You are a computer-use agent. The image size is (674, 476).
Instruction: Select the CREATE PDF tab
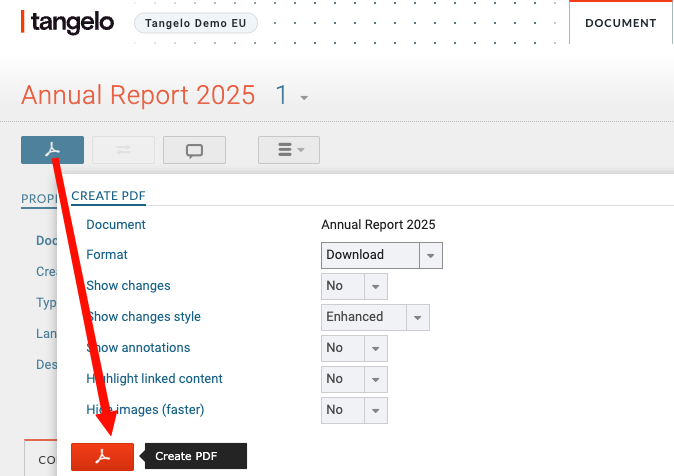tap(108, 196)
